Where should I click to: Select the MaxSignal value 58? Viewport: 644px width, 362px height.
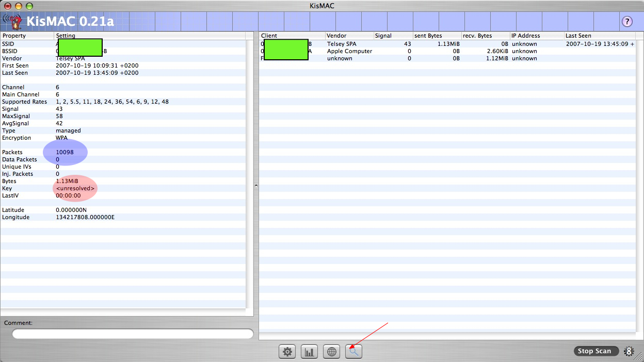point(59,116)
